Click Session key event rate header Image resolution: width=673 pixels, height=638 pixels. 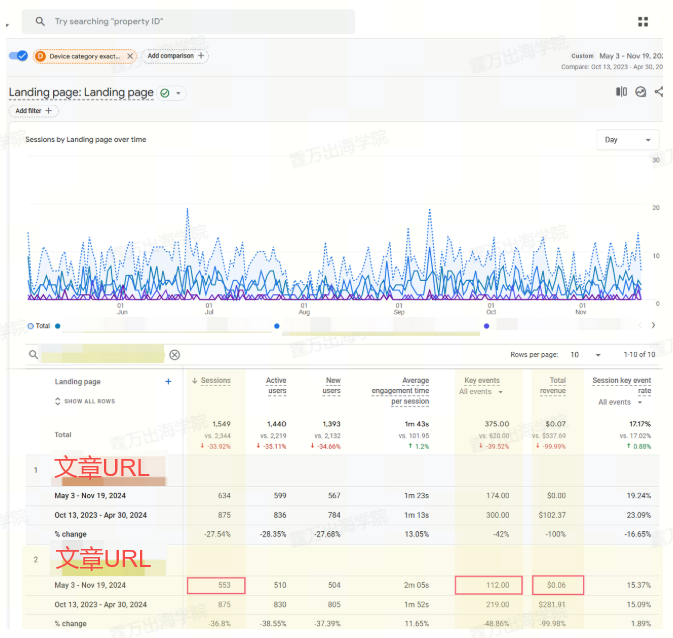pos(622,386)
